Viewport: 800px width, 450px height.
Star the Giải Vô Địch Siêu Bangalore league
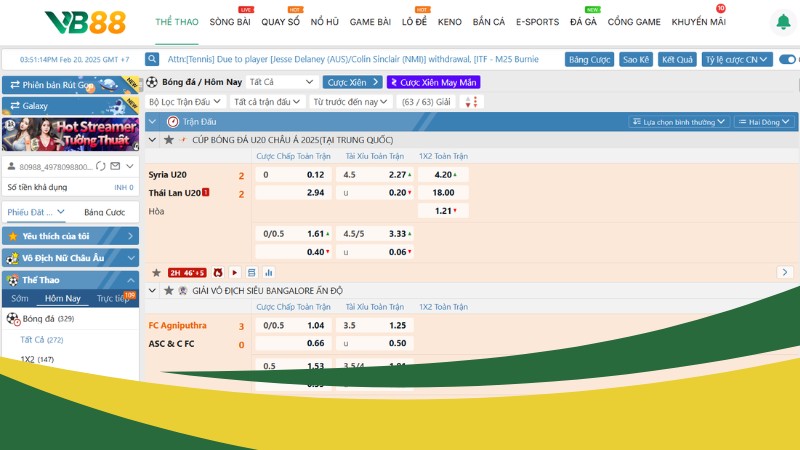pyautogui.click(x=168, y=290)
